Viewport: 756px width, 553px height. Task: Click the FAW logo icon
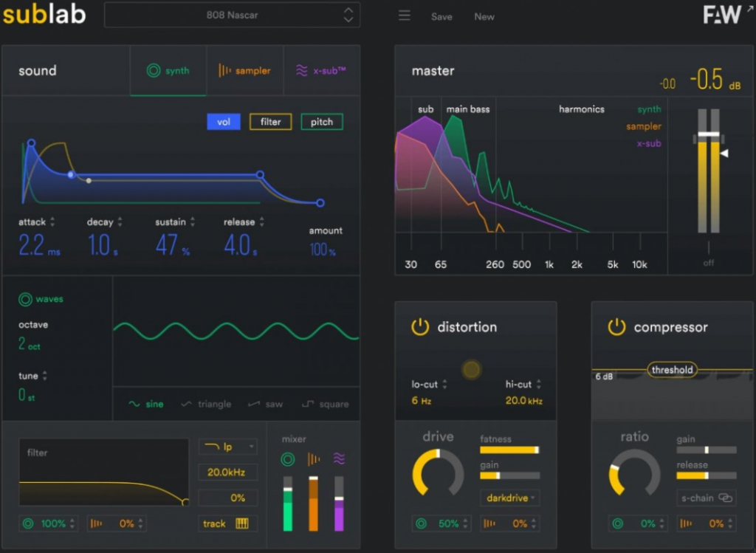tap(722, 15)
